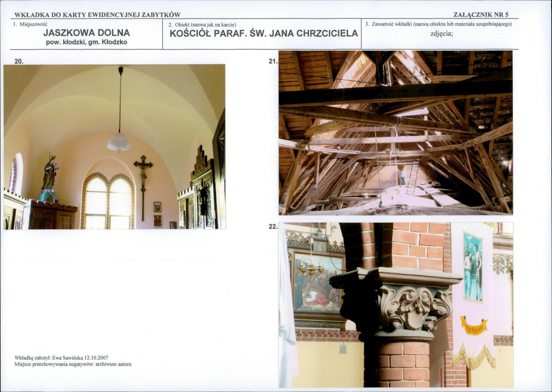Select 'KOŚCIÓŁ PARAF. ŚW. JANA CHRZCICIELA' object name
The image size is (552, 392).
(264, 33)
